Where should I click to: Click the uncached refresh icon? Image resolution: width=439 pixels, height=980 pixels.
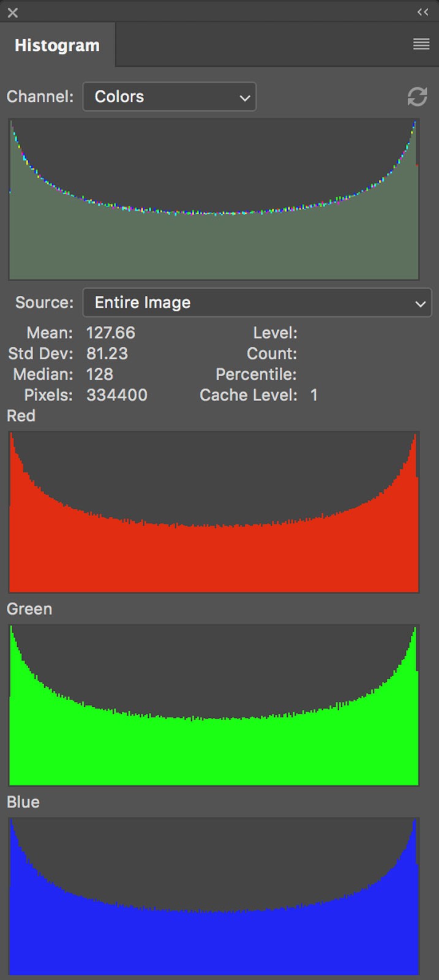point(417,97)
